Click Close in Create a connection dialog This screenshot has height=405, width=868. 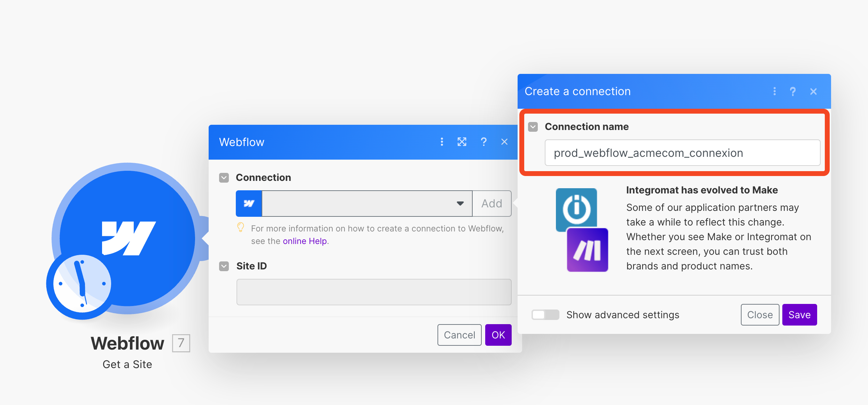click(760, 315)
